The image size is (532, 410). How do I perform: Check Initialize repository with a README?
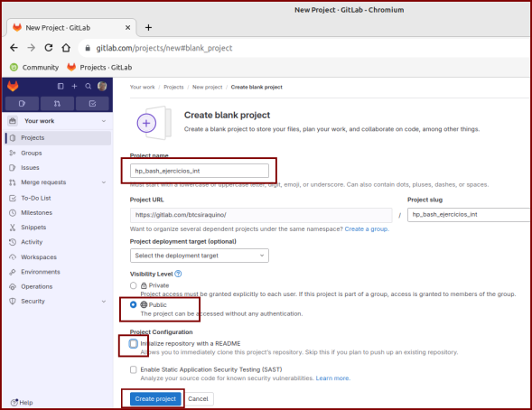pyautogui.click(x=134, y=343)
